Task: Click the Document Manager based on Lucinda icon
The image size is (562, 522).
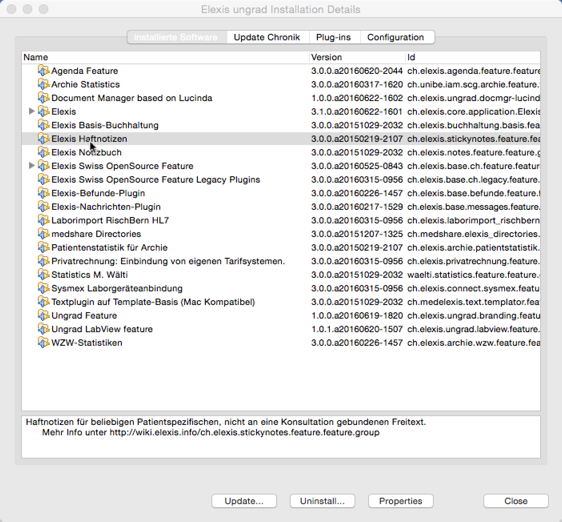Action: [x=43, y=98]
